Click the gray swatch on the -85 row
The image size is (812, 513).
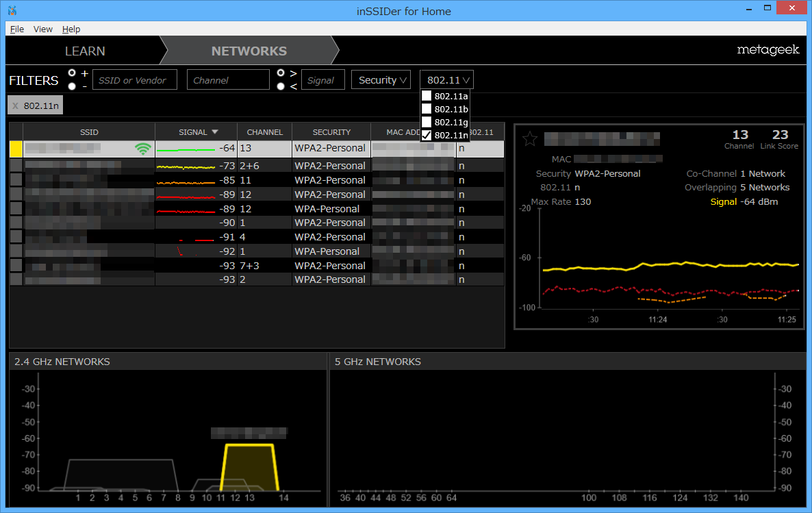[x=16, y=180]
